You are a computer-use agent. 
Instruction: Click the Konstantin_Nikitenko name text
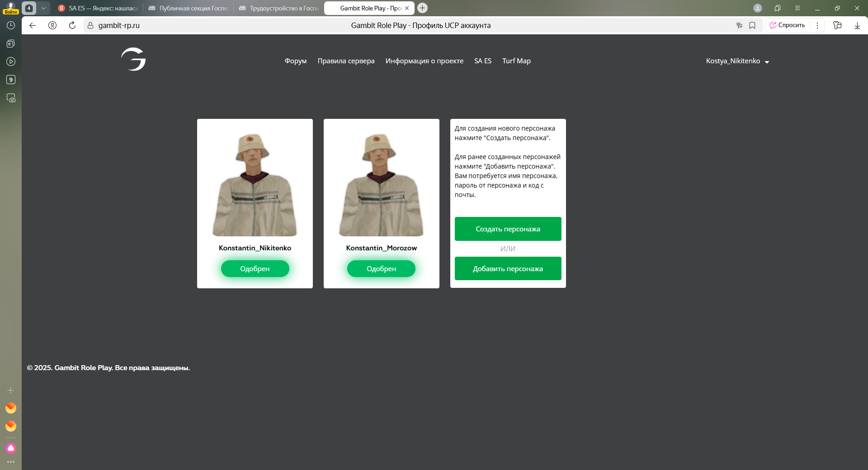pos(255,248)
